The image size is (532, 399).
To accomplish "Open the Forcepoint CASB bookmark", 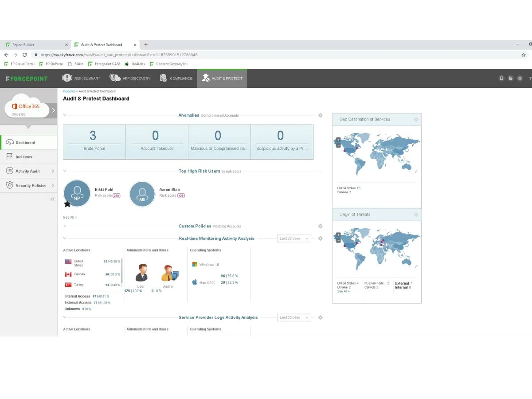I will [104, 64].
